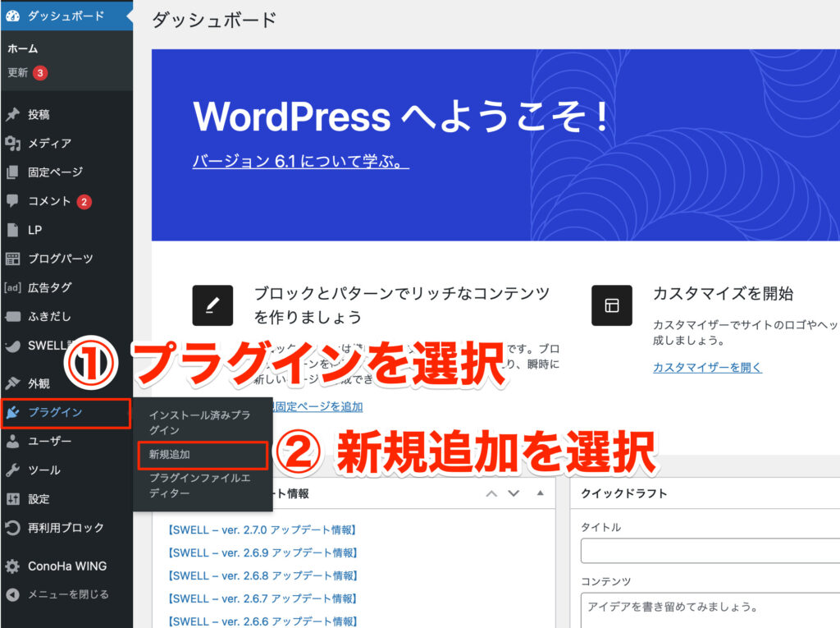
Task: Click the user icon beside ユーザー
Action: 12,441
